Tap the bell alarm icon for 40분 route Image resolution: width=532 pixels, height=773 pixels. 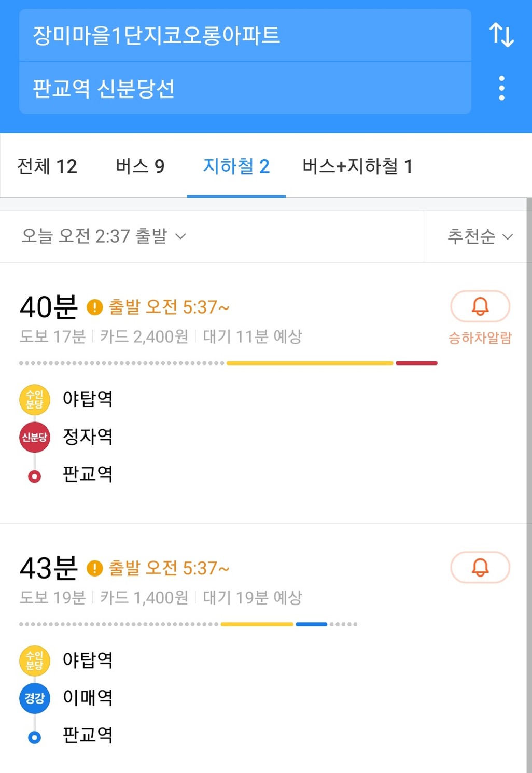pyautogui.click(x=480, y=306)
